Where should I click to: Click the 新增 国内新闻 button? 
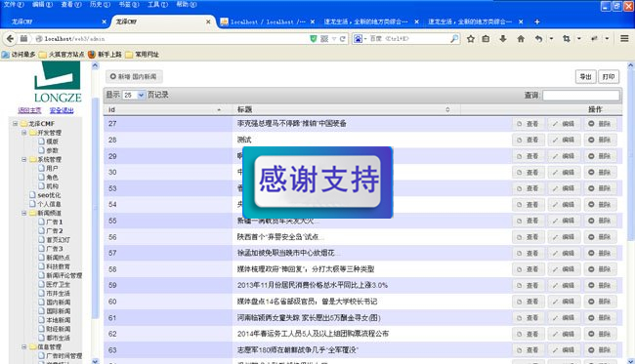[x=134, y=76]
